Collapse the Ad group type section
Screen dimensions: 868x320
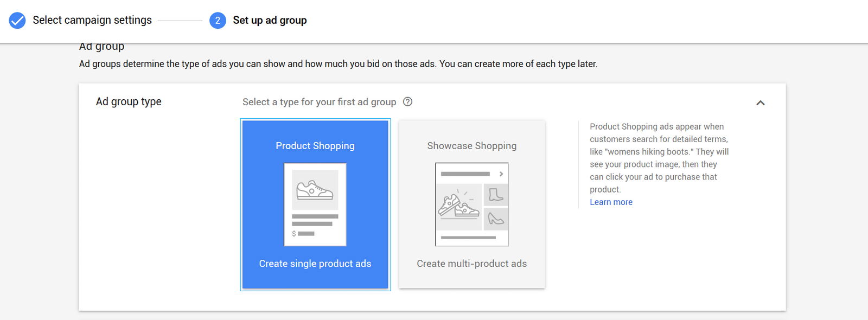point(761,103)
